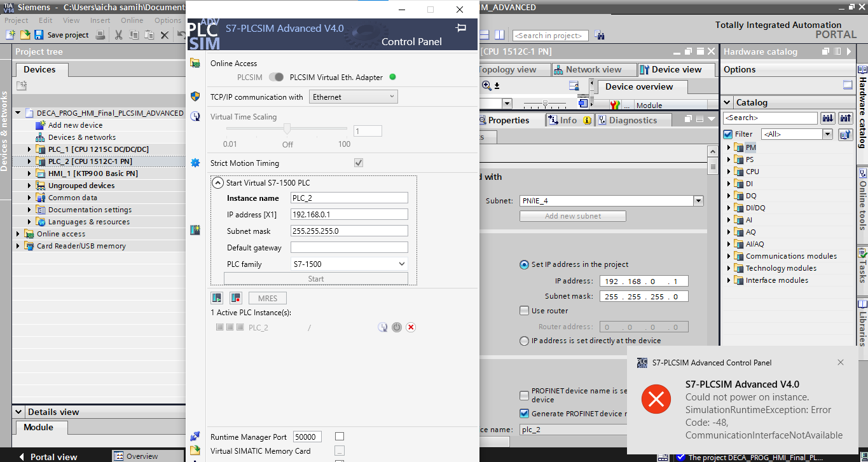
Task: Click the Add new subnet button
Action: (572, 216)
